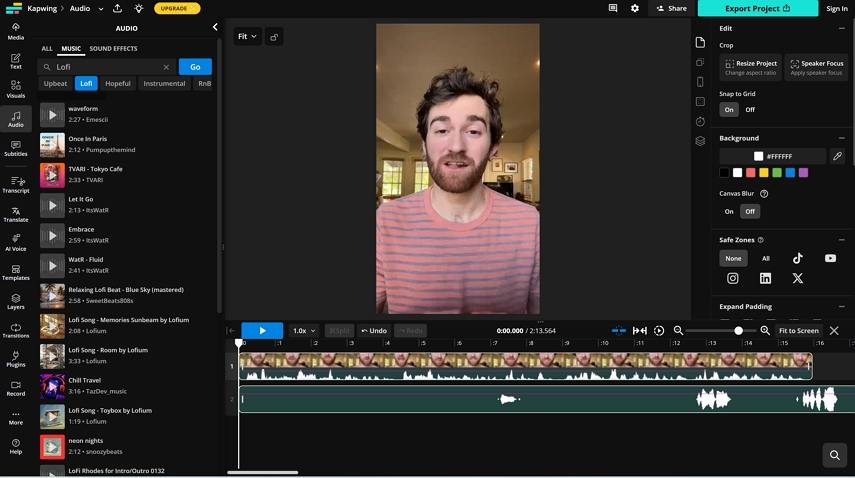Click the Share button
The width and height of the screenshot is (855, 478).
(x=672, y=8)
